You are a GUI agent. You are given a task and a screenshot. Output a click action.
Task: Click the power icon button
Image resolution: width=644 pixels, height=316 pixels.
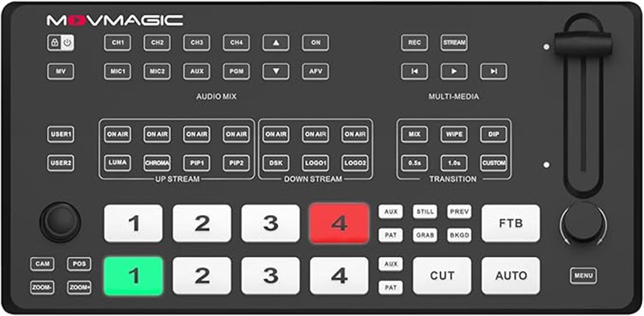point(68,43)
